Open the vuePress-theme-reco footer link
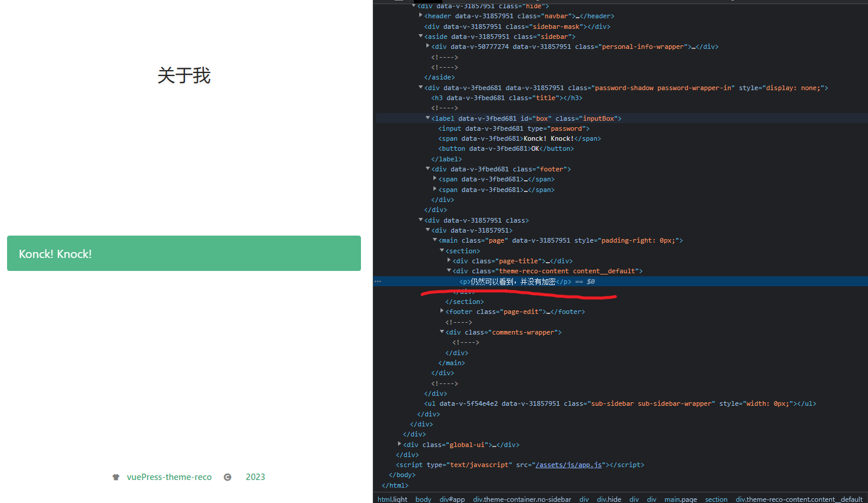This screenshot has height=503, width=868. point(169,477)
